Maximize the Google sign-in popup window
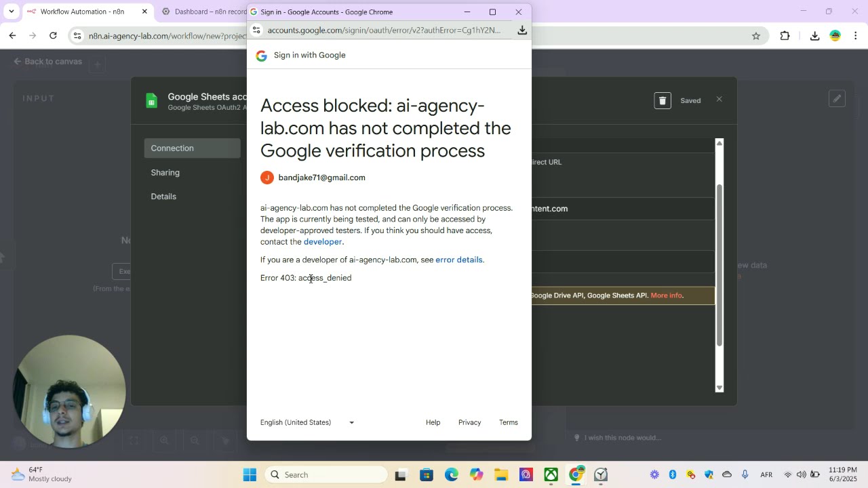The height and width of the screenshot is (488, 868). (493, 12)
